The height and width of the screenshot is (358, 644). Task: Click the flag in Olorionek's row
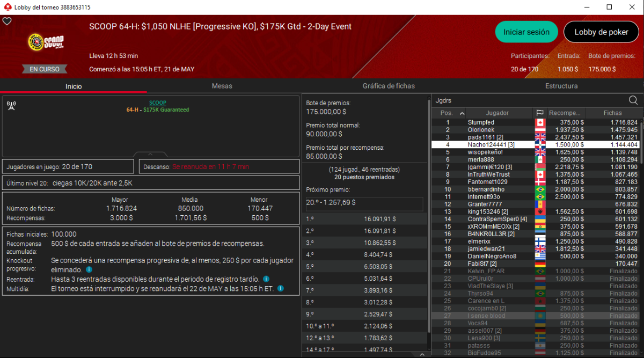point(540,130)
